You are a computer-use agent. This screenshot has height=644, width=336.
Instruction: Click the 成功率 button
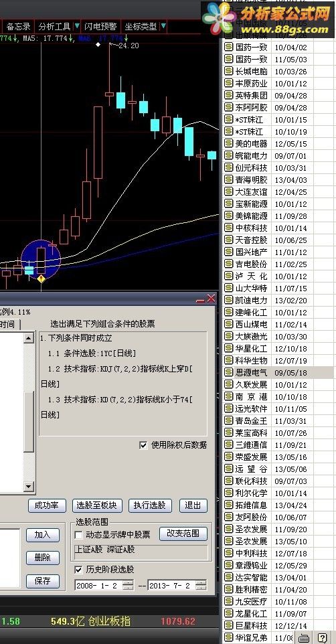pyautogui.click(x=47, y=505)
